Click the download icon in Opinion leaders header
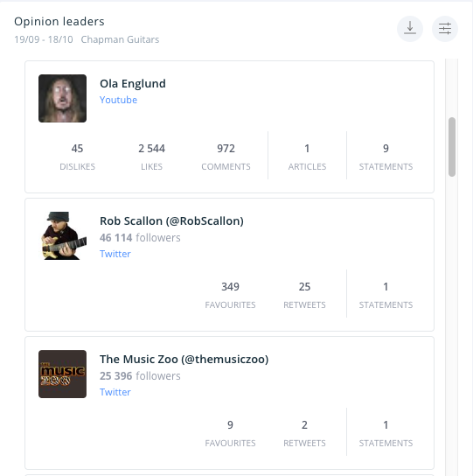473x476 pixels. 410,29
